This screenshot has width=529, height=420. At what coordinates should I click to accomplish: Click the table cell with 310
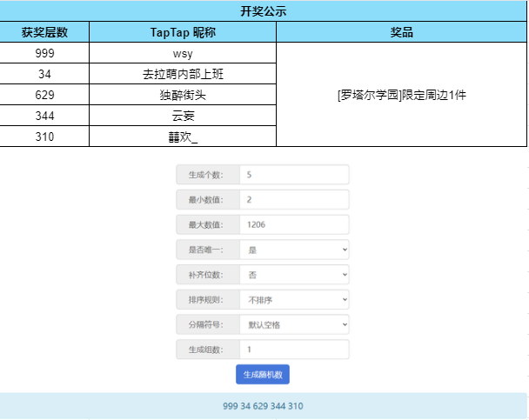point(44,137)
